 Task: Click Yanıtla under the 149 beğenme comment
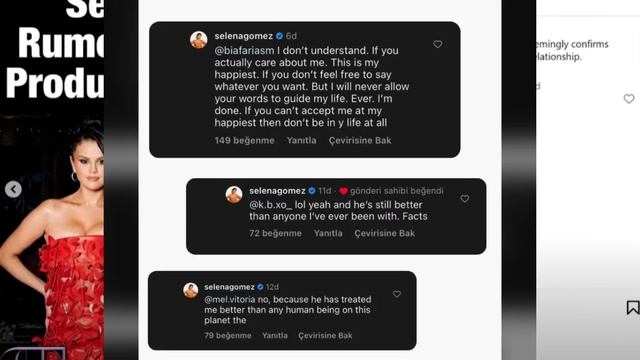pos(301,140)
